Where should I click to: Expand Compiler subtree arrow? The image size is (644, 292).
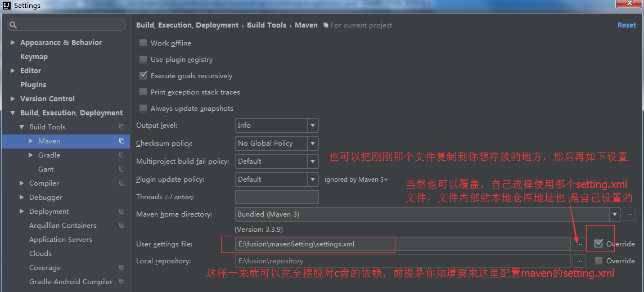[x=21, y=183]
